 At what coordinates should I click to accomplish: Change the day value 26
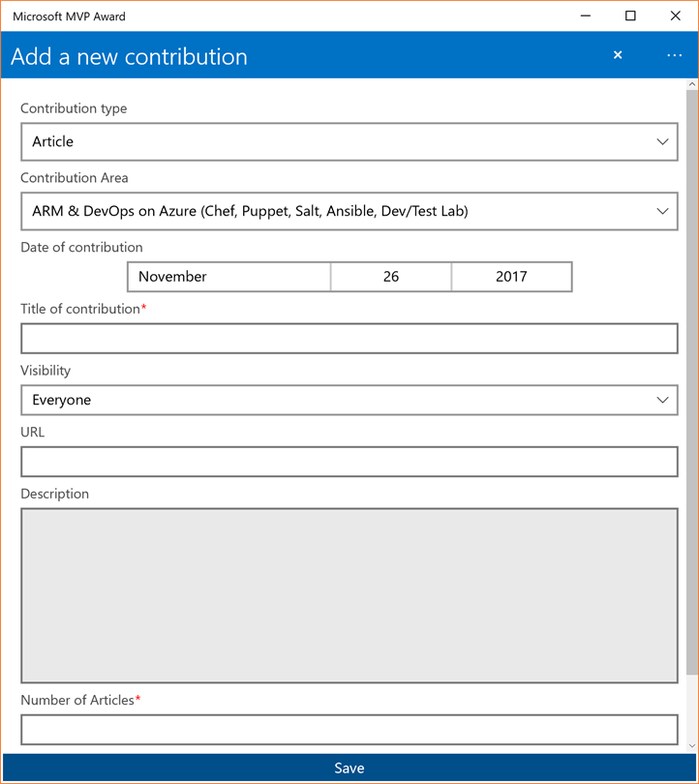click(x=391, y=277)
